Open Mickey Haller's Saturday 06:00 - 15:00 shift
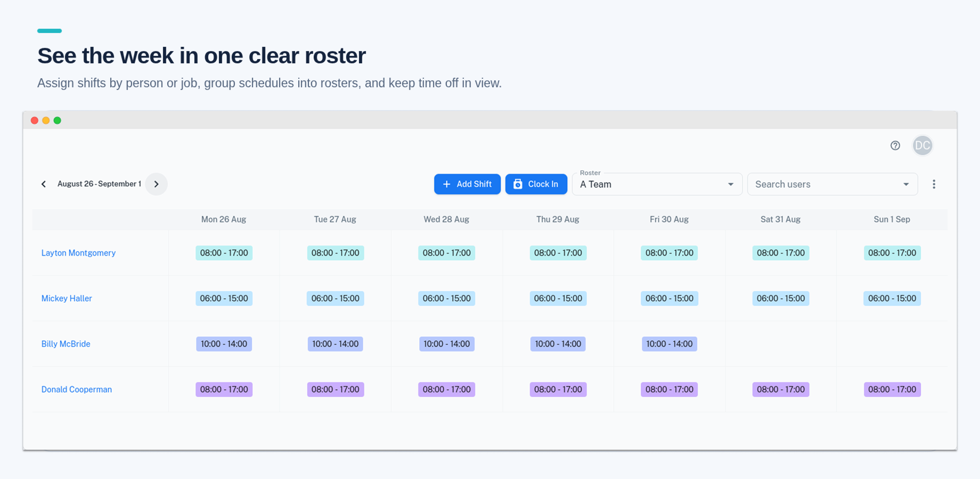 [x=781, y=299]
